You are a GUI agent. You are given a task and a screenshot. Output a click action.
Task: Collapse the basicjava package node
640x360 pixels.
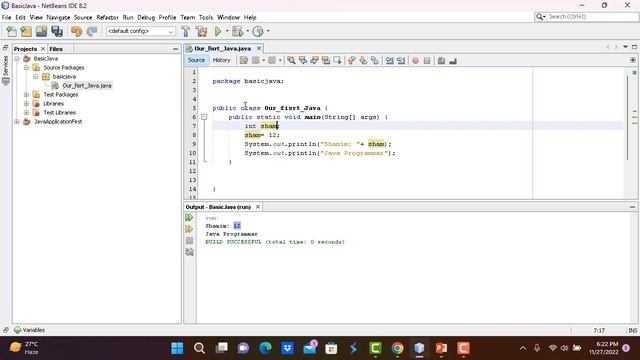pos(36,77)
